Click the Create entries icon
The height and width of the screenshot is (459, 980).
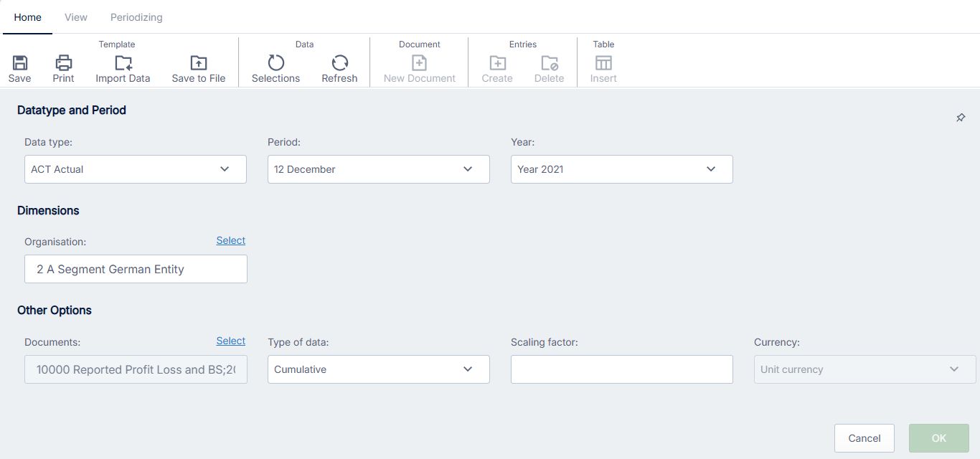[x=497, y=63]
